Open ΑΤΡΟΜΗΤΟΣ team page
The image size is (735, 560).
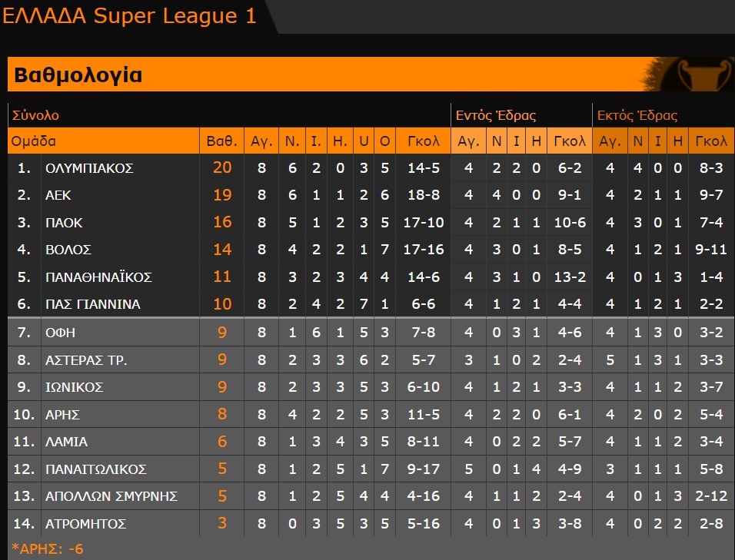pyautogui.click(x=85, y=525)
